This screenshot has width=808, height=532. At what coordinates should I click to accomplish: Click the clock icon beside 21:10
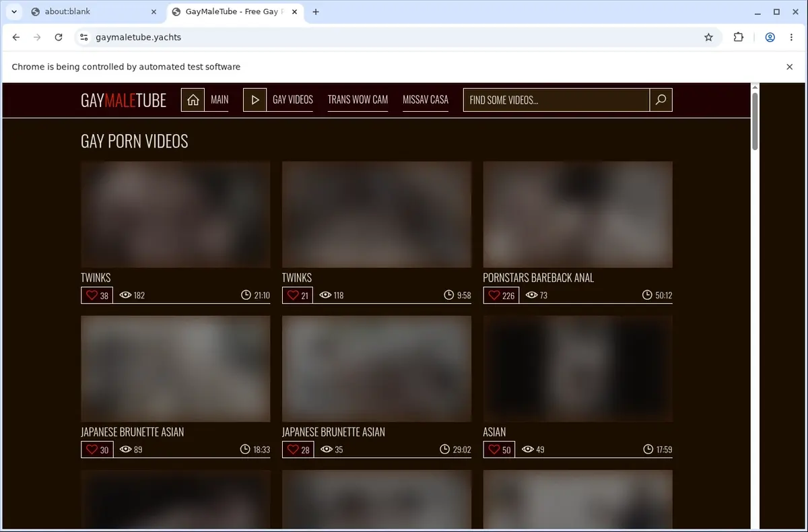tap(246, 295)
